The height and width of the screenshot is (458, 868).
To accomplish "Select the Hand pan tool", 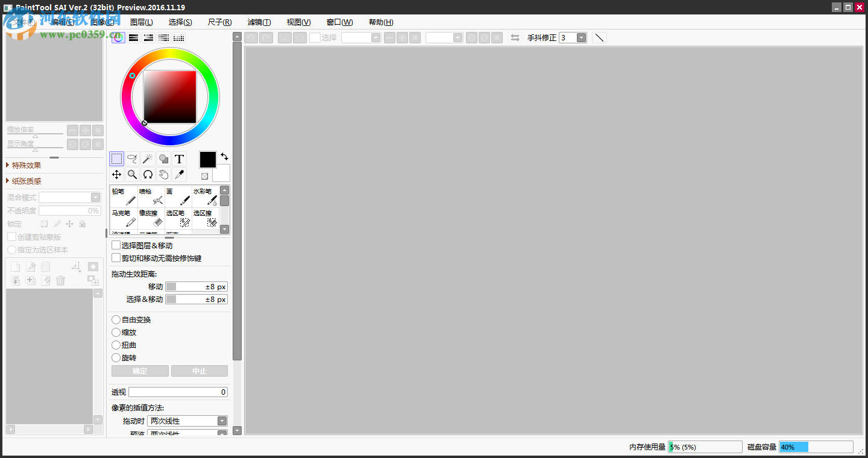I will pos(163,174).
